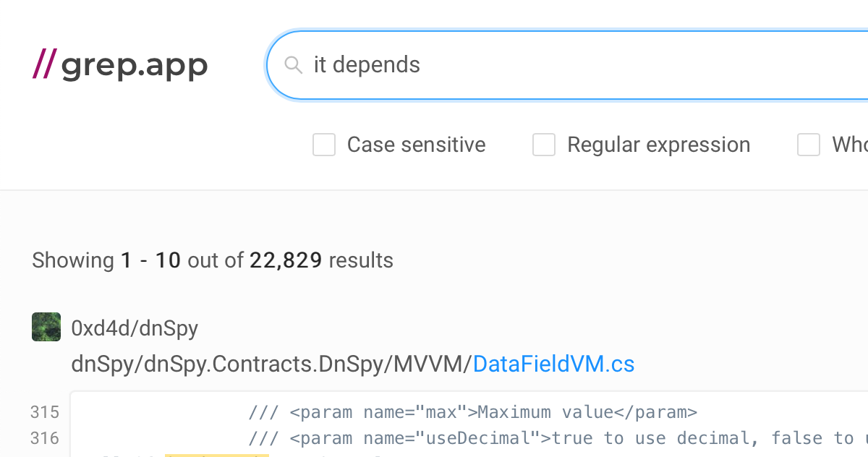Open the DataFieldVM.cs file link
The width and height of the screenshot is (868, 457).
(554, 364)
